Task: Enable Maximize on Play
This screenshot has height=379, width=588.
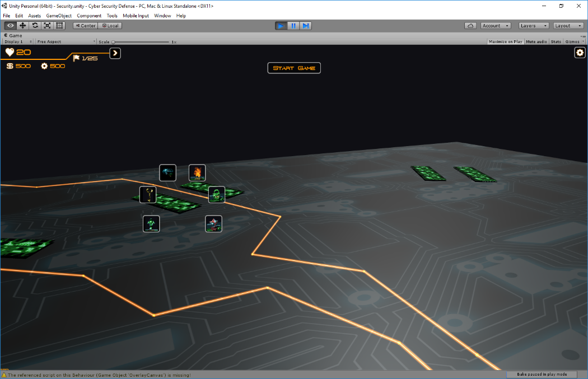Action: pyautogui.click(x=506, y=41)
